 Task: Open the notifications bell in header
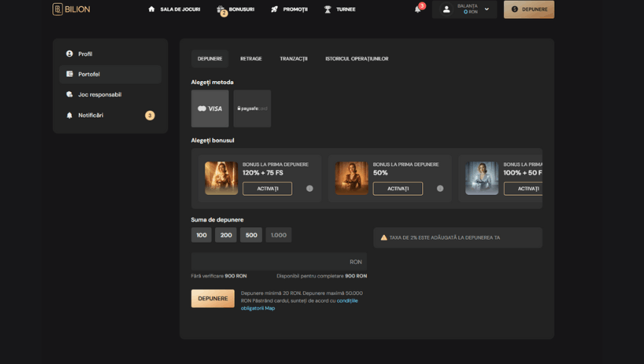pos(417,9)
